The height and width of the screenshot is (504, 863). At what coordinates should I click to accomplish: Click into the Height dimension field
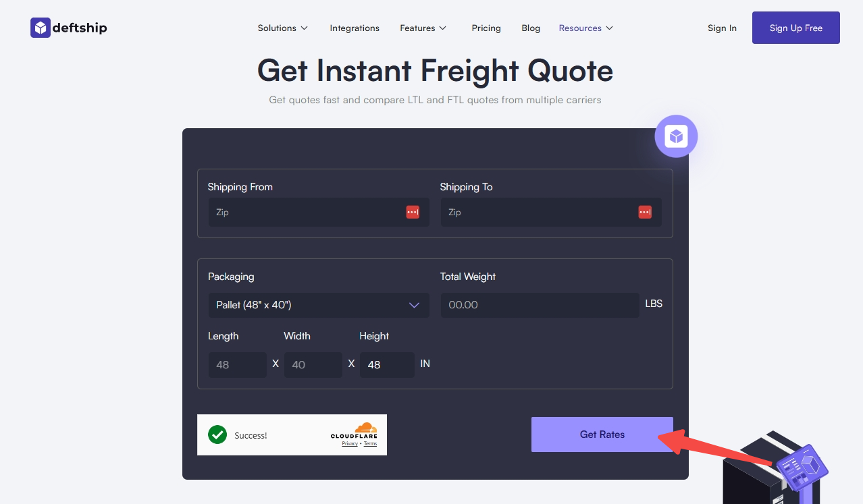point(387,365)
